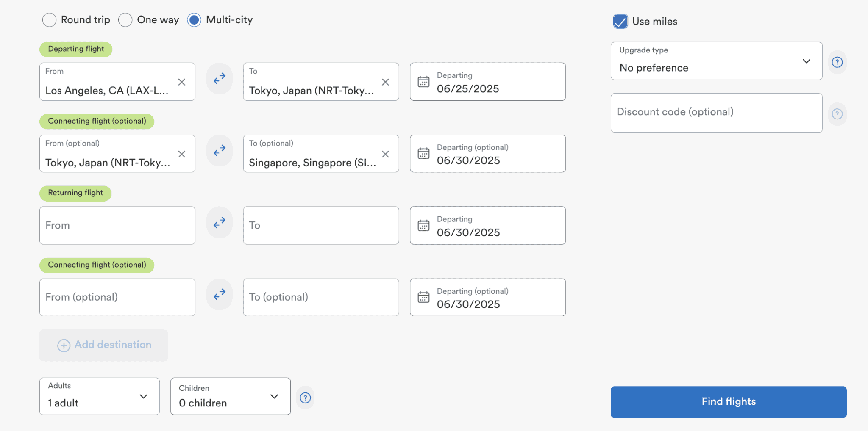This screenshot has height=431, width=868.
Task: Select the One way option
Action: (125, 20)
